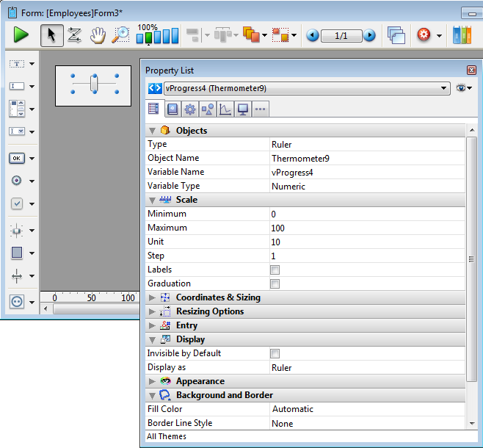Screen dimensions: 483x448
Task: Enable the Labels checkbox
Action: (275, 270)
